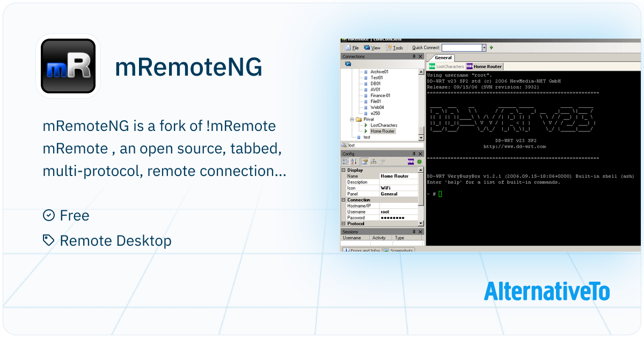Select the test connection

tap(367, 137)
